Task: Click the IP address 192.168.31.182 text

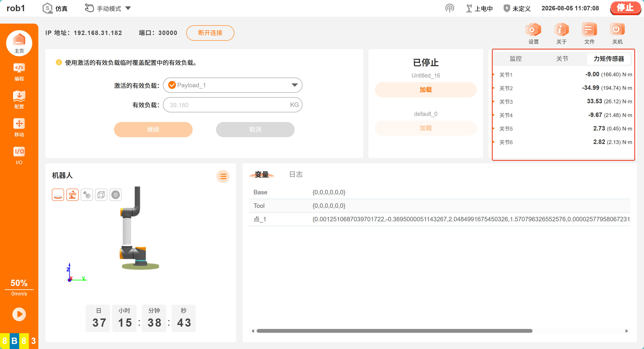Action: click(98, 33)
